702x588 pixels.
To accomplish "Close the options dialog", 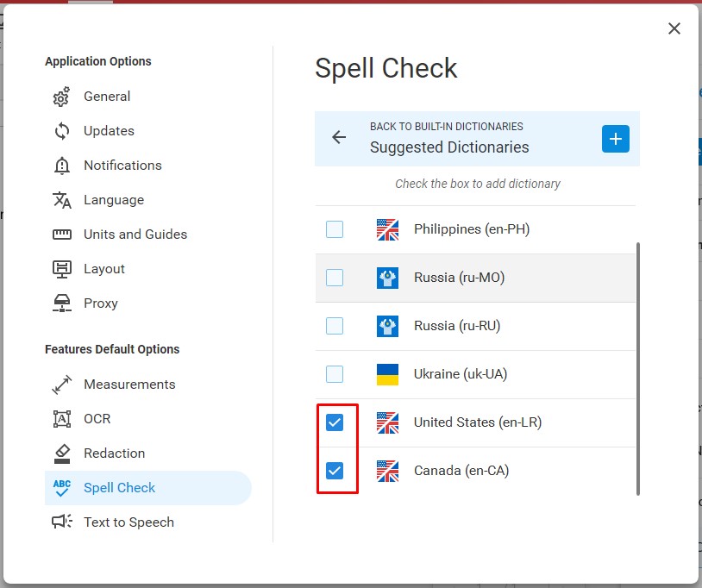I will coord(674,28).
